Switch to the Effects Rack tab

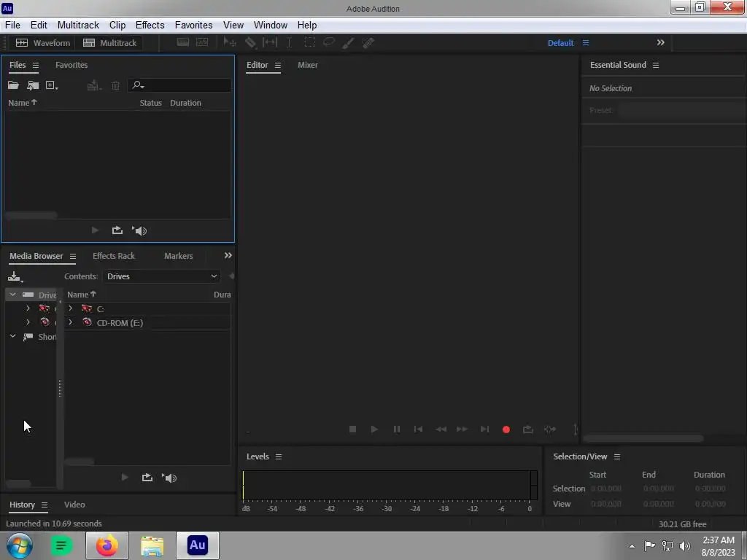point(114,256)
